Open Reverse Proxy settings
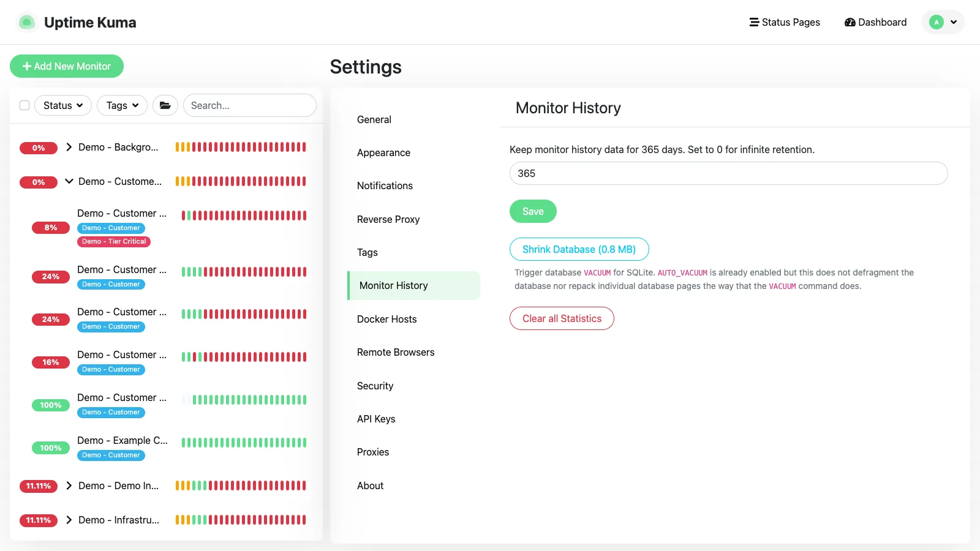The image size is (980, 551). click(413, 219)
